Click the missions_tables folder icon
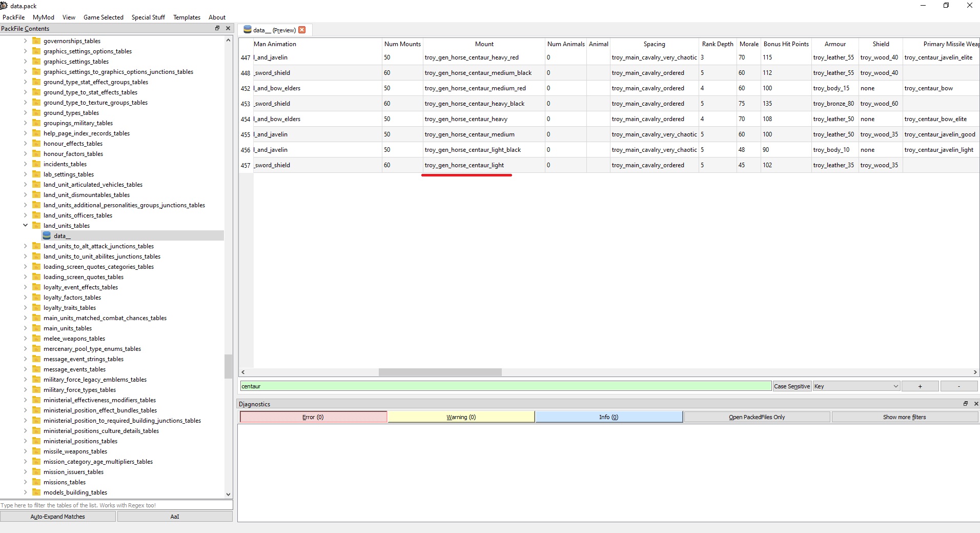 pos(36,482)
